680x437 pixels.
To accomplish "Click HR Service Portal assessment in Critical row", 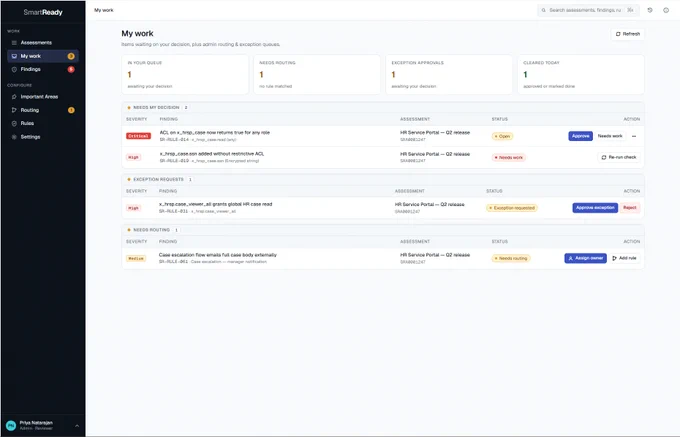I will 435,133.
